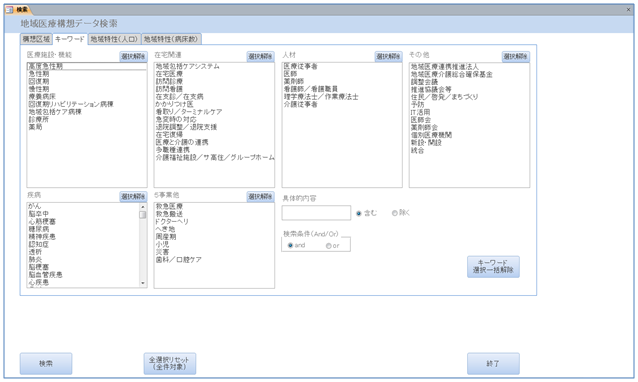Click the 疾病 list scroll up arrow

pyautogui.click(x=142, y=207)
